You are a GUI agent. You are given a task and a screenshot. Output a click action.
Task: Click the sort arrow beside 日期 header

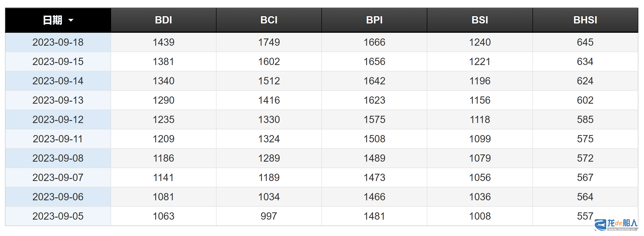click(x=71, y=20)
